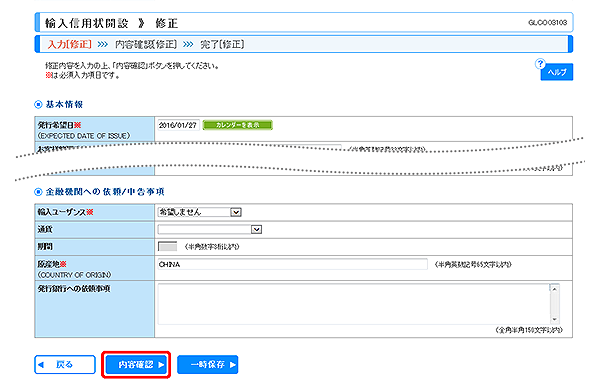Open the 通貨 currency dropdown
Screen dimensions: 600x388
pyautogui.click(x=210, y=229)
